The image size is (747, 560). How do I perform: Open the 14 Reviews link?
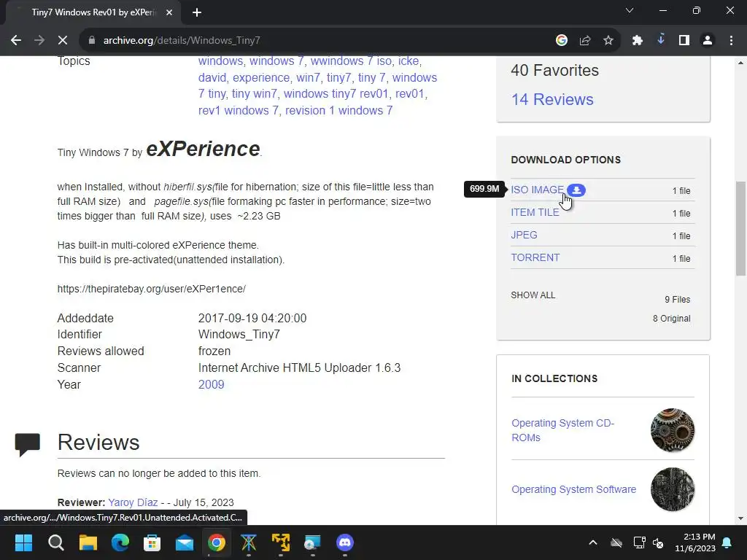pyautogui.click(x=552, y=99)
